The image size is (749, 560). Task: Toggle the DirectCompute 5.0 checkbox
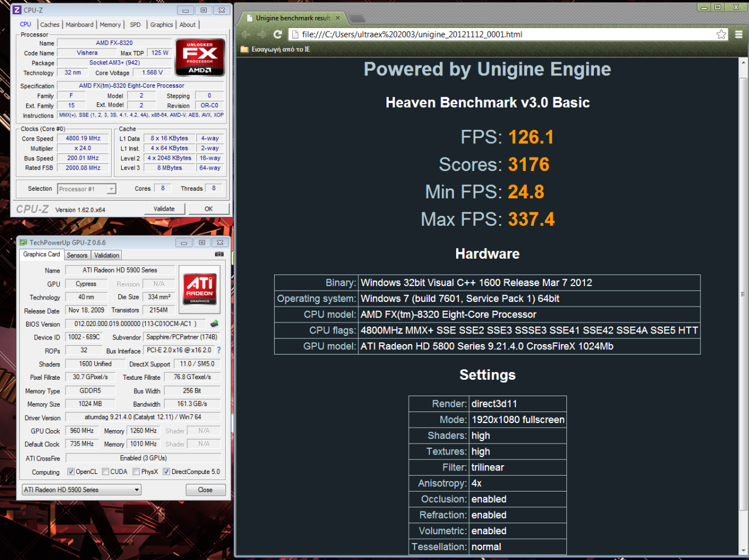pyautogui.click(x=166, y=472)
